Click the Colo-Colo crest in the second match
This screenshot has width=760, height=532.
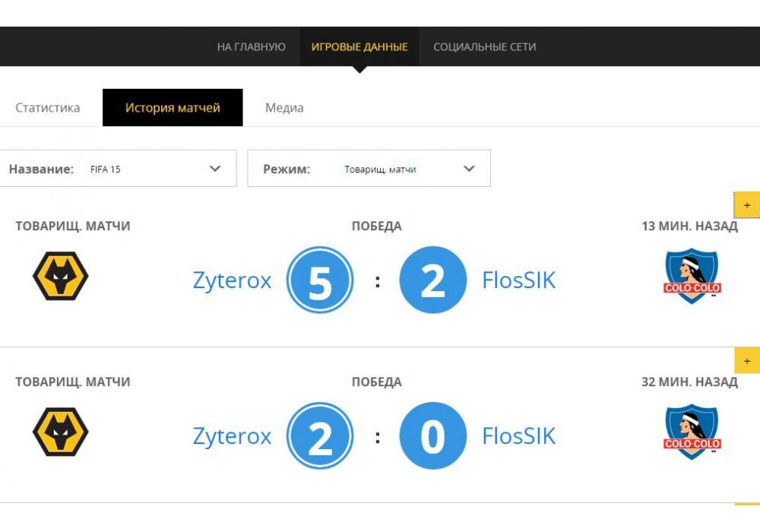692,432
